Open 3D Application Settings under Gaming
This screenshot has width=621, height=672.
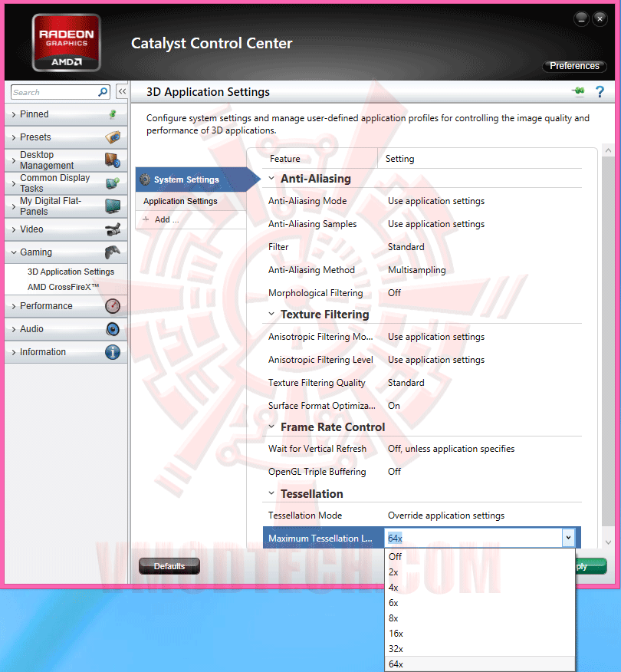(x=71, y=272)
